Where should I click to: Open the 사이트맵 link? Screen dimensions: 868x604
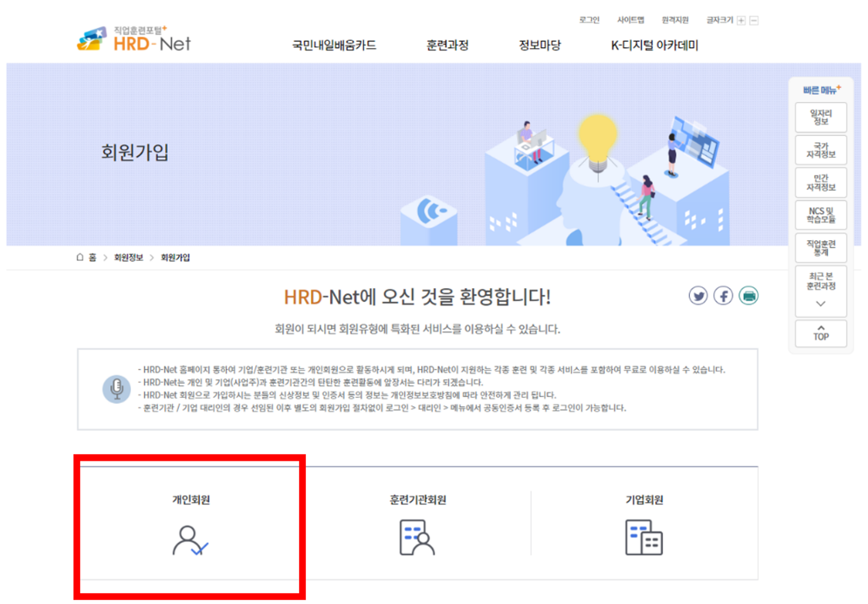(x=631, y=20)
